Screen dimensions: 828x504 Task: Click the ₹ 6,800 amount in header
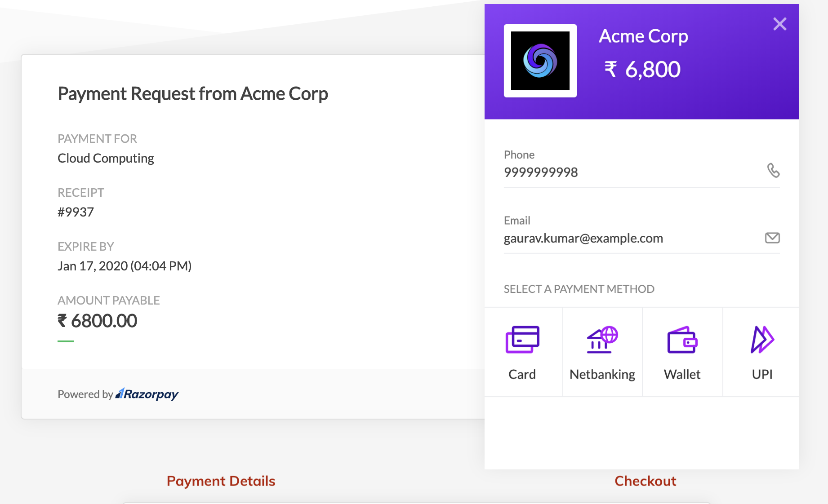tap(642, 69)
